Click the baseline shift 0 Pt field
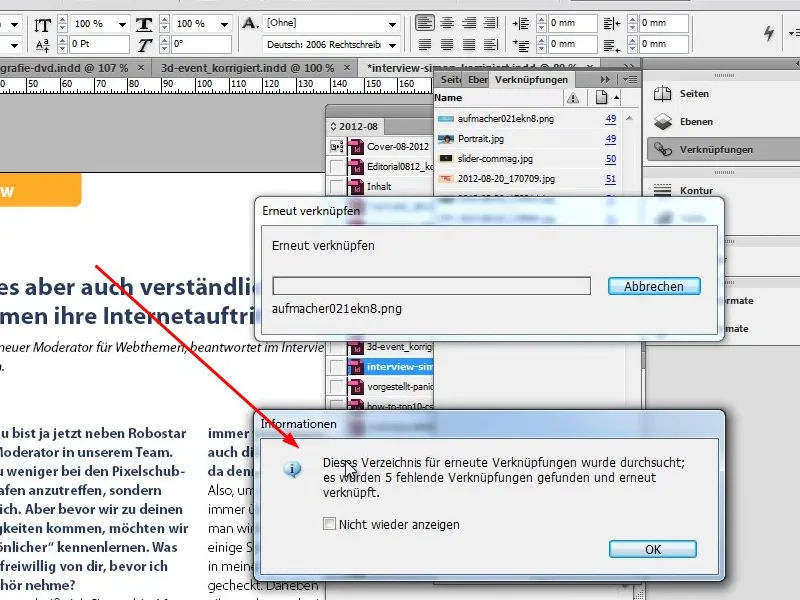This screenshot has width=800, height=600. tap(99, 44)
